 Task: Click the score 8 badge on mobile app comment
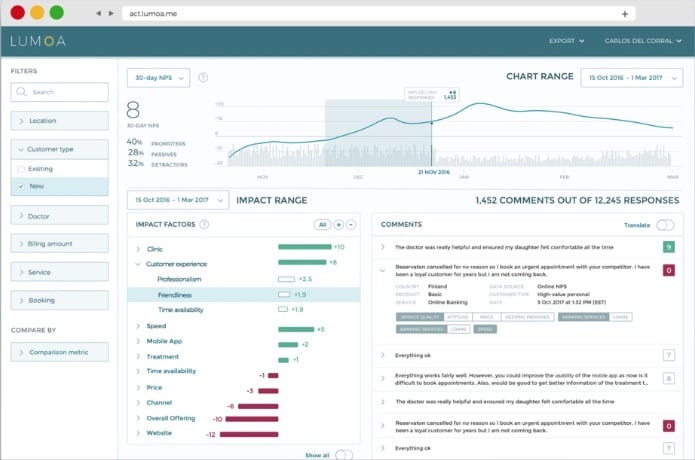point(668,378)
